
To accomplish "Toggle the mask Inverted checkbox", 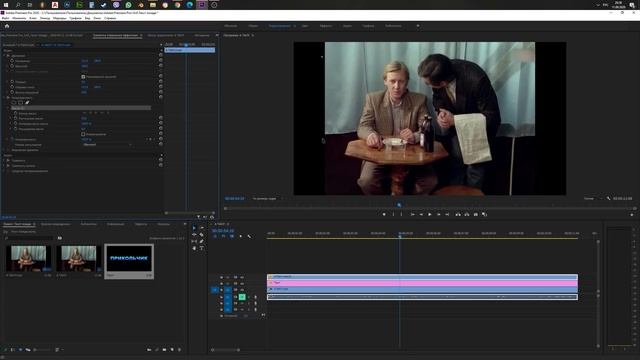I will (x=83, y=134).
